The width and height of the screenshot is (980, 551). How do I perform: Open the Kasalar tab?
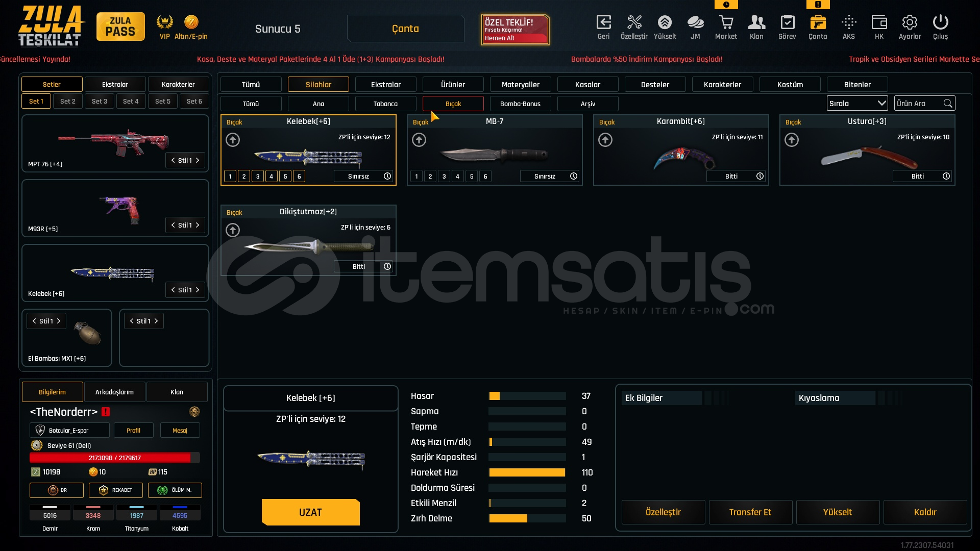(x=587, y=85)
